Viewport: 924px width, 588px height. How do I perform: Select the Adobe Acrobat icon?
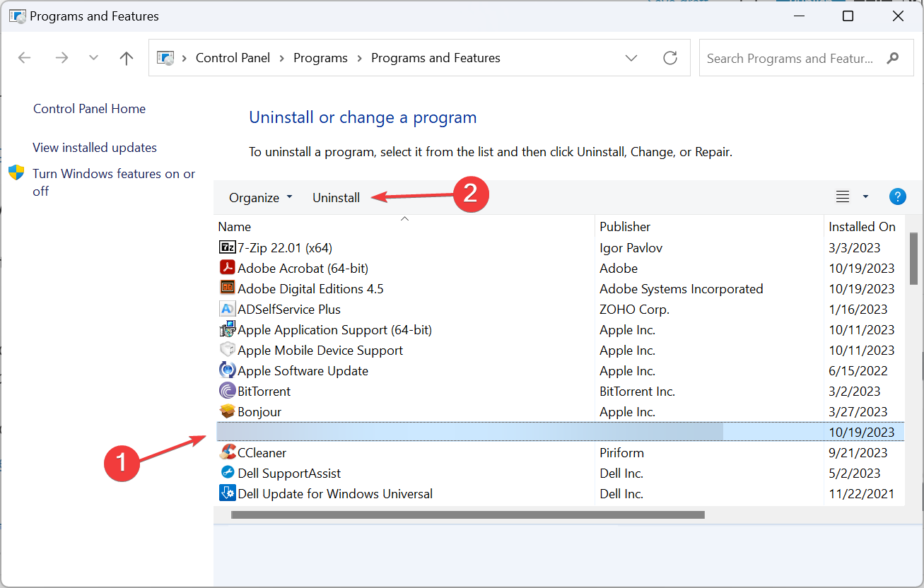227,268
